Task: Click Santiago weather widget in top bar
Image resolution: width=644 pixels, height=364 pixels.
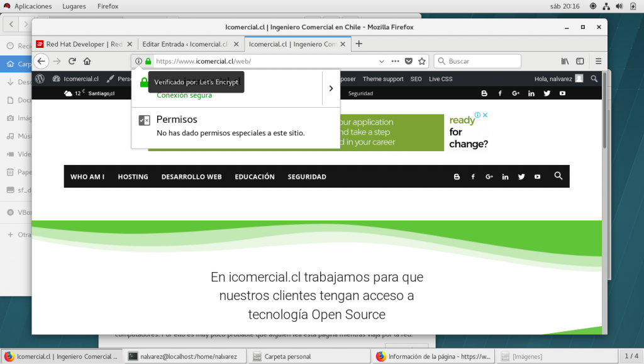Action: 89,93
